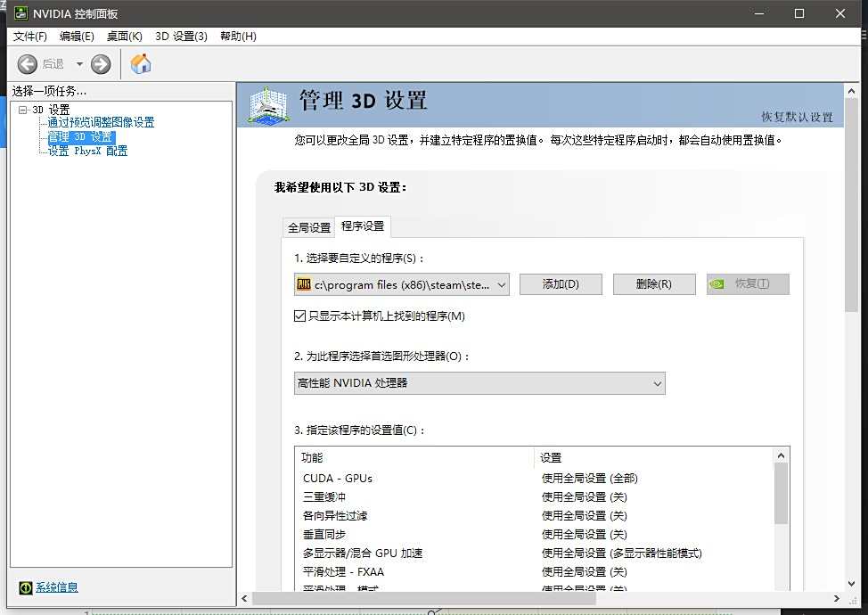868x615 pixels.
Task: Open the 系统信息 link
Action: [x=57, y=587]
